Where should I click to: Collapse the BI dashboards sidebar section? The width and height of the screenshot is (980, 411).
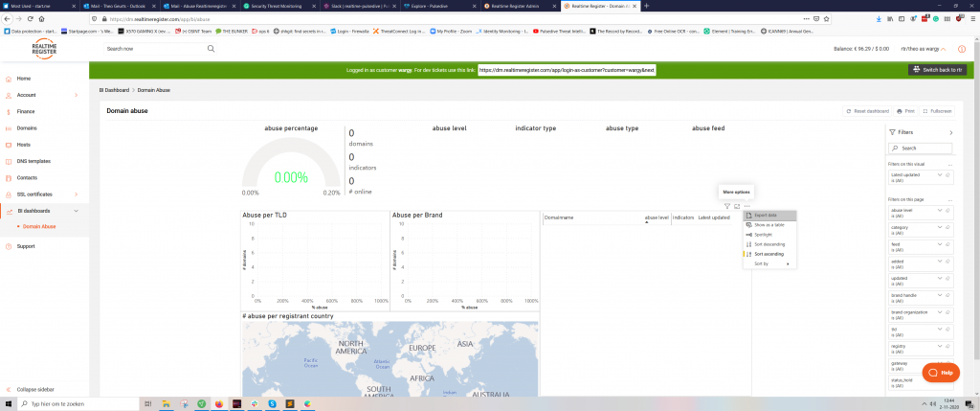(x=77, y=211)
